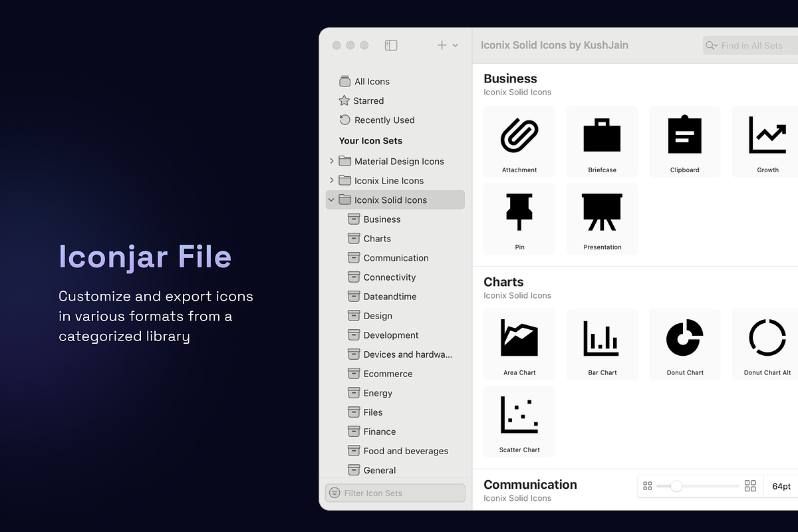
Task: Click the large grid size icon
Action: (750, 486)
